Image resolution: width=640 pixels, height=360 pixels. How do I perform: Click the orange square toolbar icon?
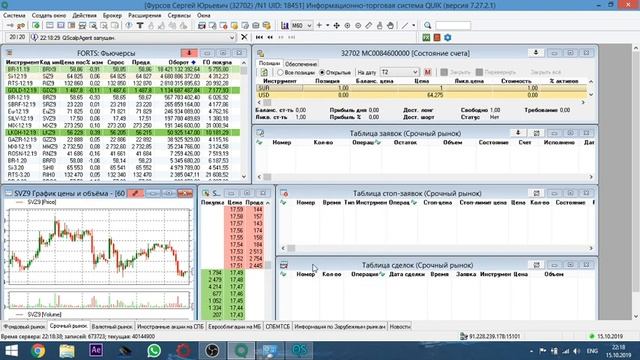[x=437, y=37]
